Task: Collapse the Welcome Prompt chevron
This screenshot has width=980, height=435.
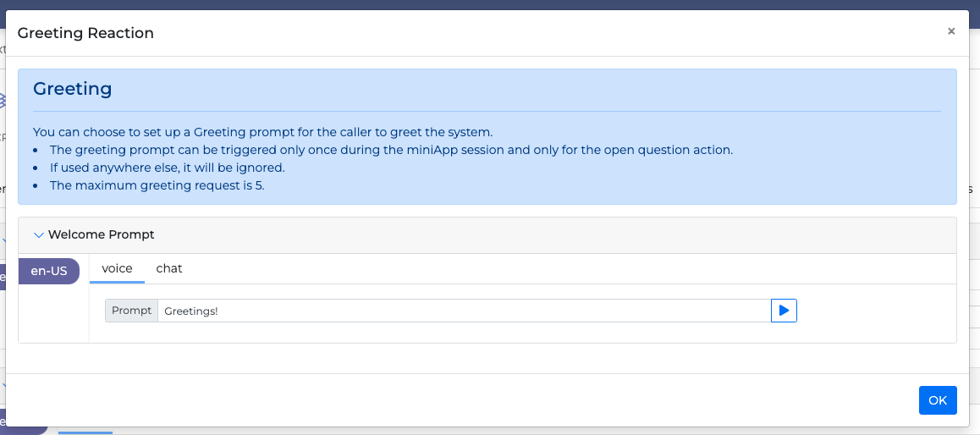Action: pos(38,234)
